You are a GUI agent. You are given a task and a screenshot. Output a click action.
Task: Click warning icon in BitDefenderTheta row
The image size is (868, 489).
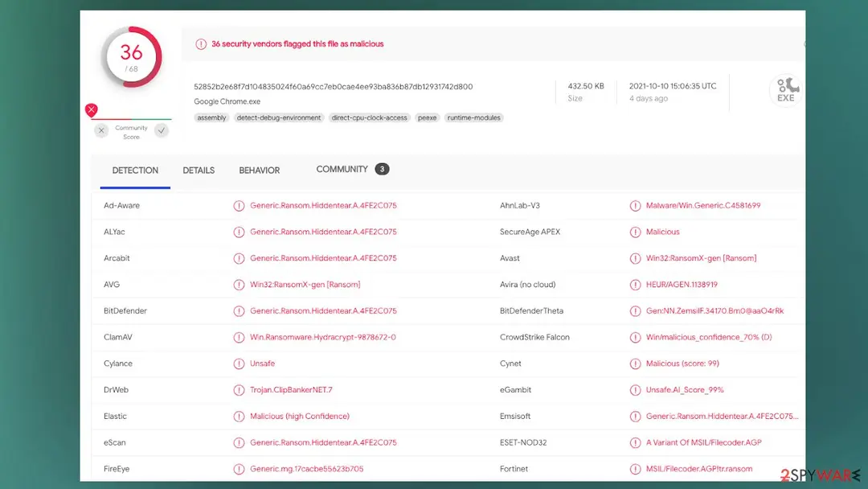point(635,311)
